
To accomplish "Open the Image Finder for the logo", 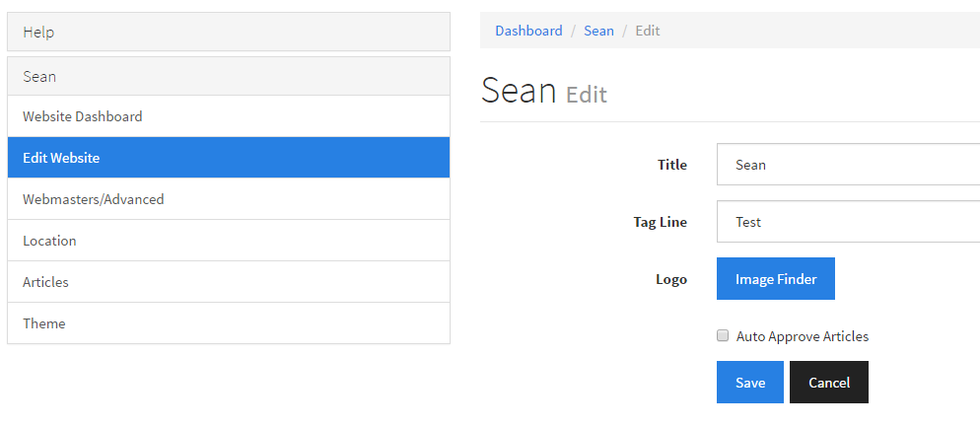I will [x=776, y=279].
